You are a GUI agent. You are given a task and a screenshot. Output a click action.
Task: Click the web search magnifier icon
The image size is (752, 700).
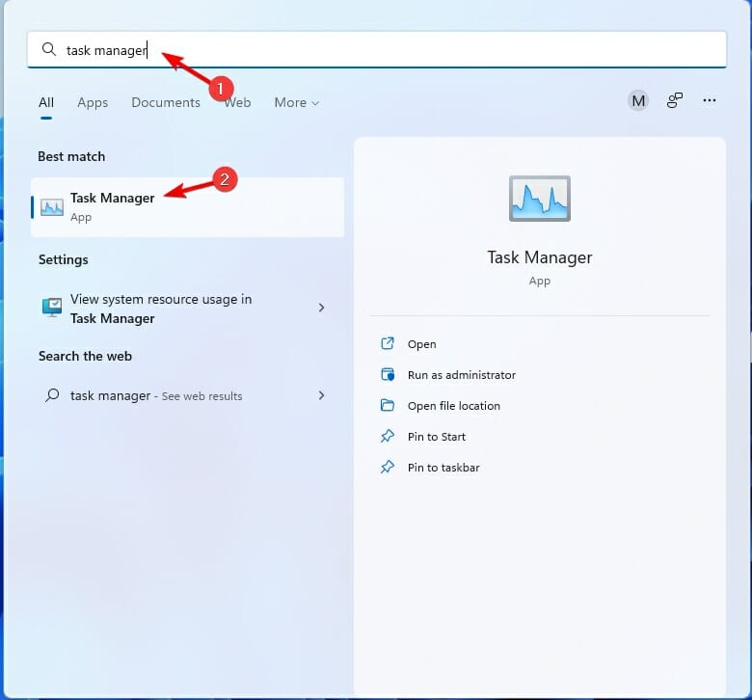(52, 395)
